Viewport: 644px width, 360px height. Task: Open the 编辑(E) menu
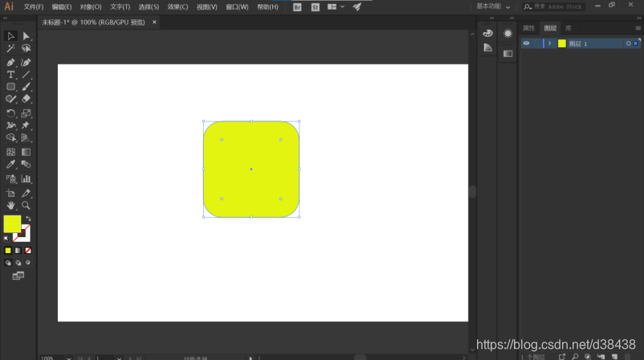pos(62,7)
